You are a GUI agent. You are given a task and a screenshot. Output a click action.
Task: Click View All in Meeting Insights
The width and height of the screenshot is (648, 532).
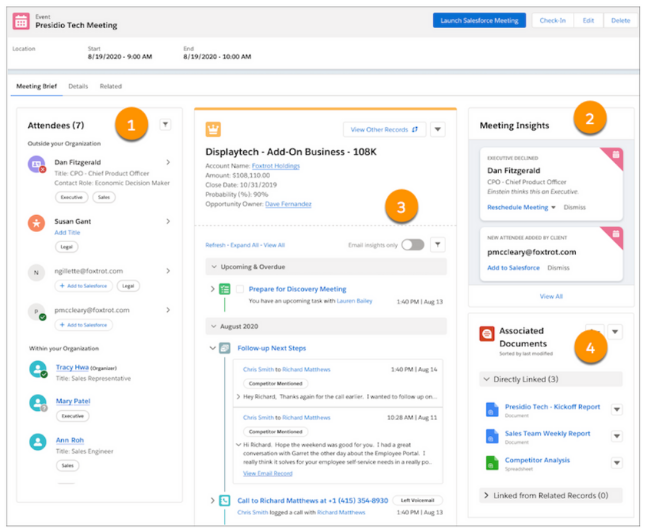pyautogui.click(x=551, y=296)
